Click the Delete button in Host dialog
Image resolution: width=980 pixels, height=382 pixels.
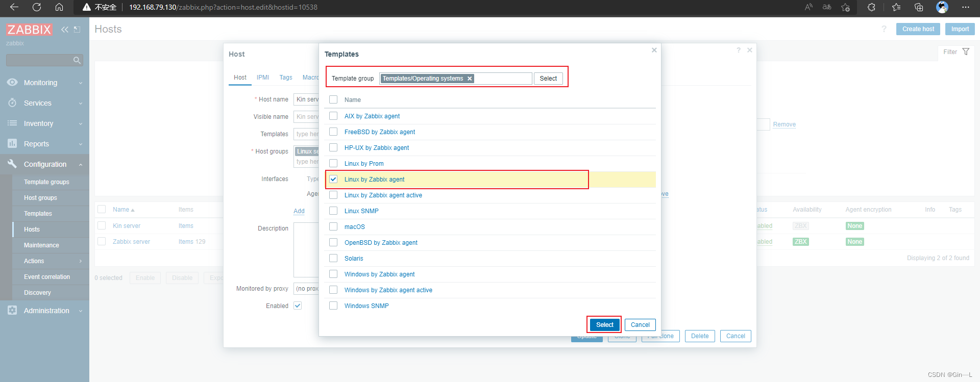click(700, 336)
